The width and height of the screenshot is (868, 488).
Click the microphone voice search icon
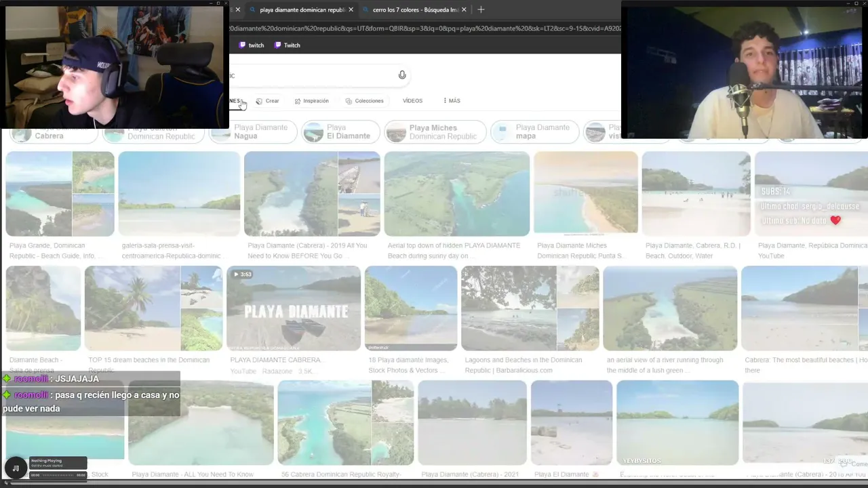pos(402,75)
